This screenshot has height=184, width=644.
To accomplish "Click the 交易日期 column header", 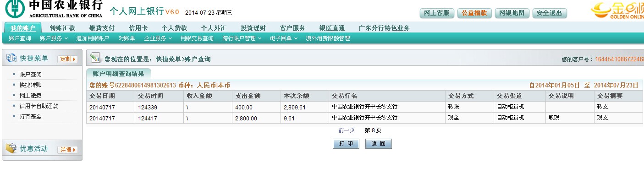I will point(110,96).
